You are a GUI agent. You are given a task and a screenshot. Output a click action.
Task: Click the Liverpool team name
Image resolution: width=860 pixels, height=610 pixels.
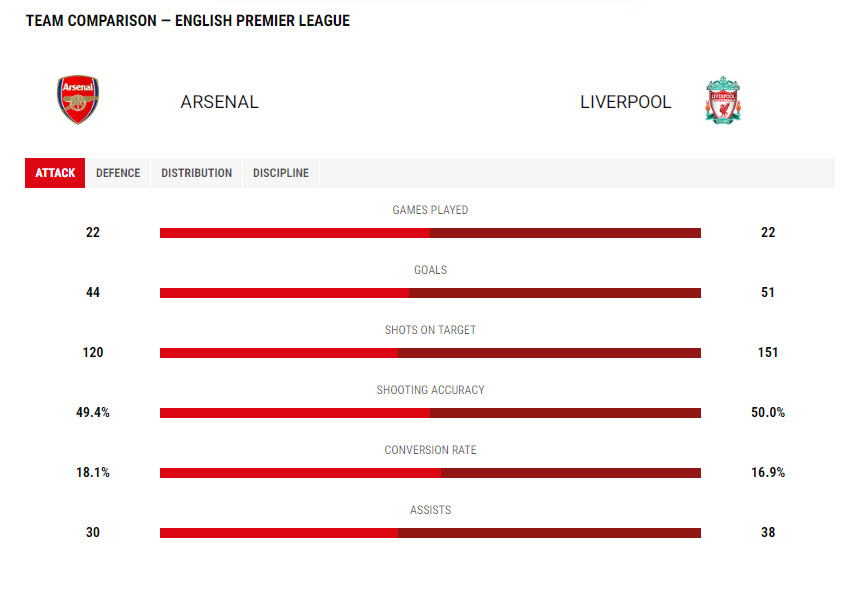coord(625,102)
